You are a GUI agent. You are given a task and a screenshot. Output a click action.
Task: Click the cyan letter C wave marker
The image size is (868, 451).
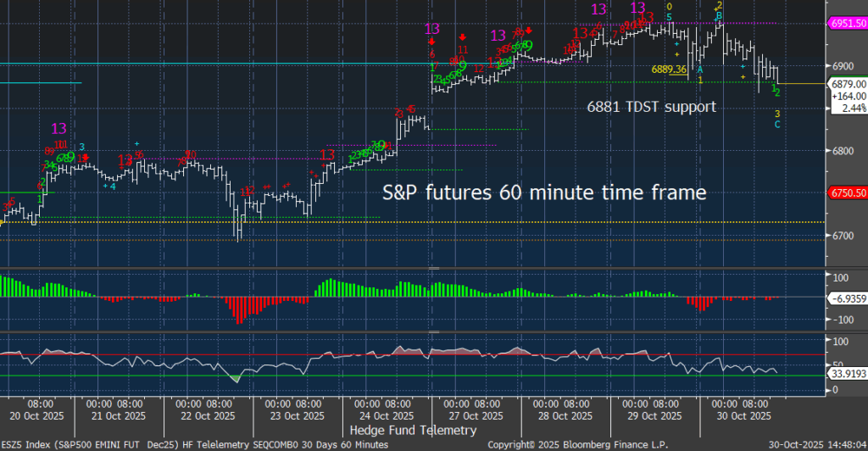778,125
